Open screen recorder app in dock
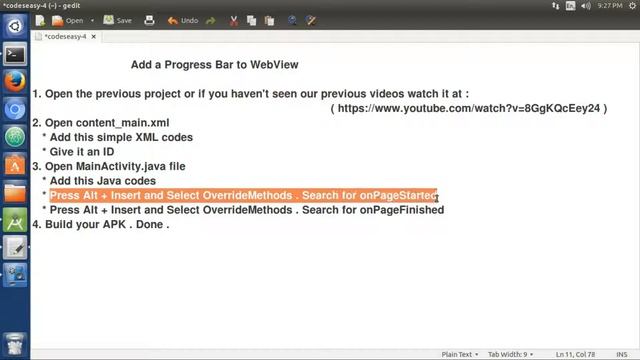The height and width of the screenshot is (360, 640). tap(15, 275)
